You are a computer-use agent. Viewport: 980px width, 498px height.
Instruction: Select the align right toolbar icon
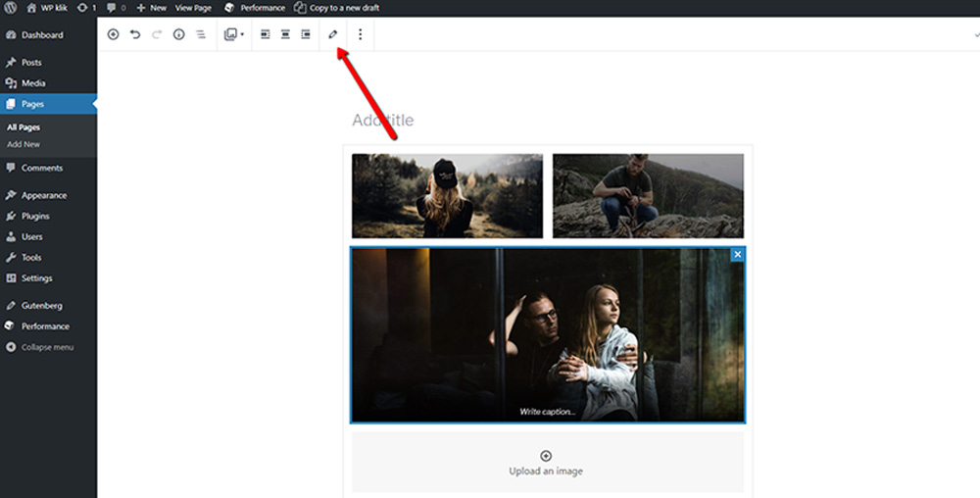coord(306,34)
